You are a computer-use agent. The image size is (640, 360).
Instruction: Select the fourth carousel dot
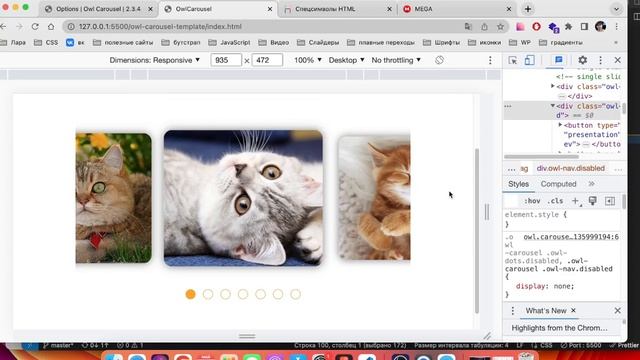click(243, 294)
